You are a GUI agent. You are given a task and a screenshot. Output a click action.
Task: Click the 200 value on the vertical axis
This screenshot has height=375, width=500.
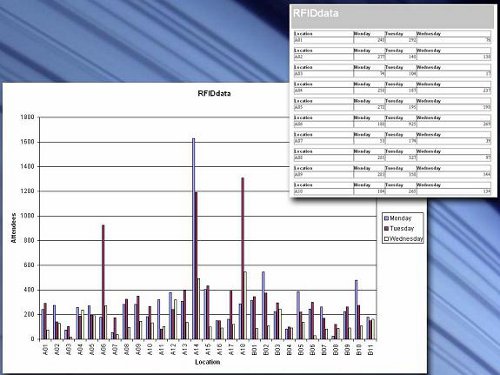point(29,315)
